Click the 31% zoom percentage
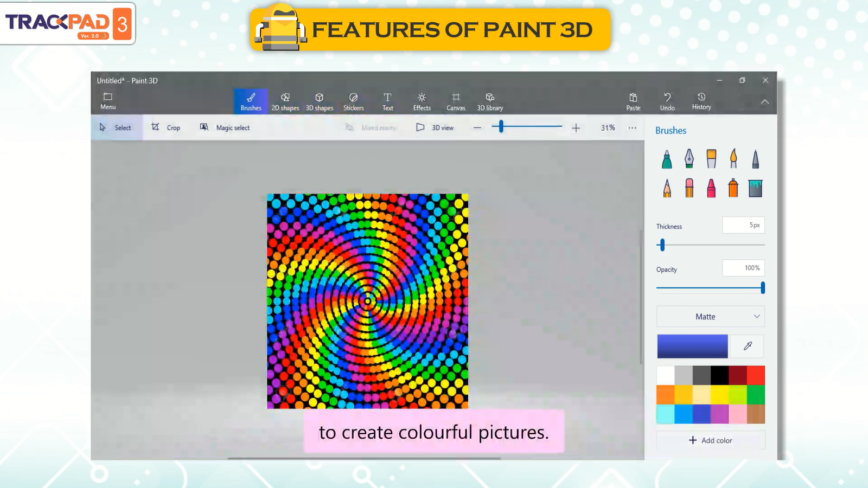Screen dimensions: 868x488 click(x=608, y=128)
